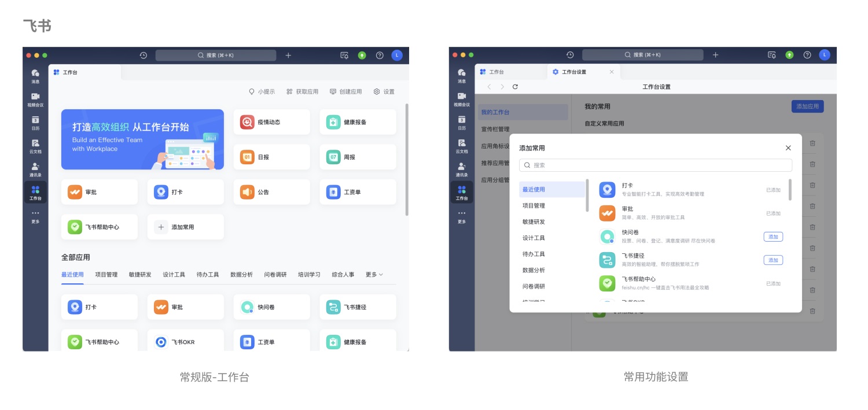Image resolution: width=868 pixels, height=410 pixels.
Task: Open help question icon in left window
Action: (x=380, y=56)
